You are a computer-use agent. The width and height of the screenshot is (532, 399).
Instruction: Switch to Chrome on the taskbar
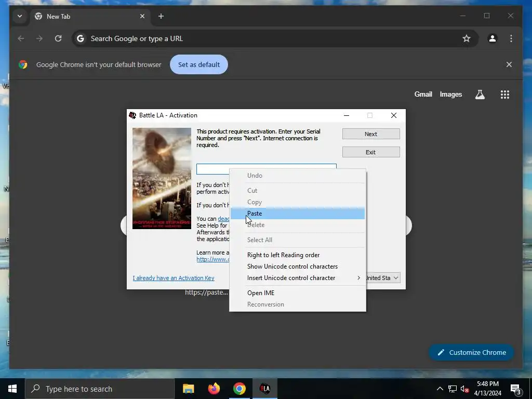pos(239,389)
